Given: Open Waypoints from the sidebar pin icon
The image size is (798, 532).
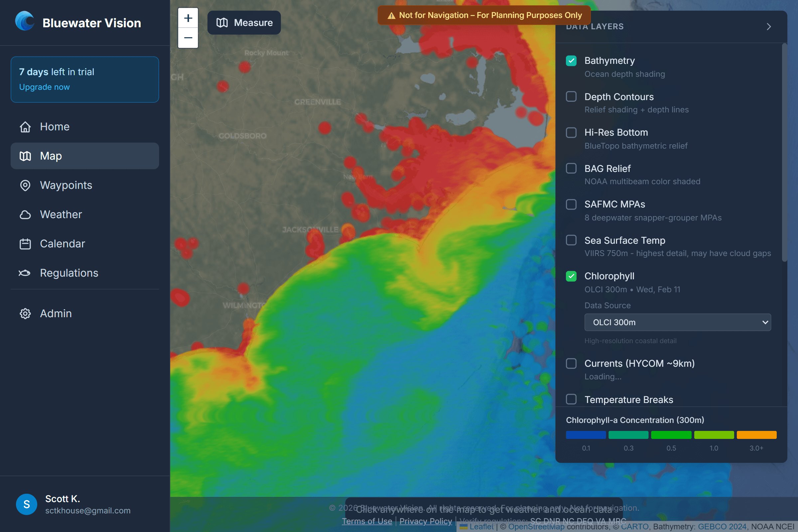Looking at the screenshot, I should (25, 185).
